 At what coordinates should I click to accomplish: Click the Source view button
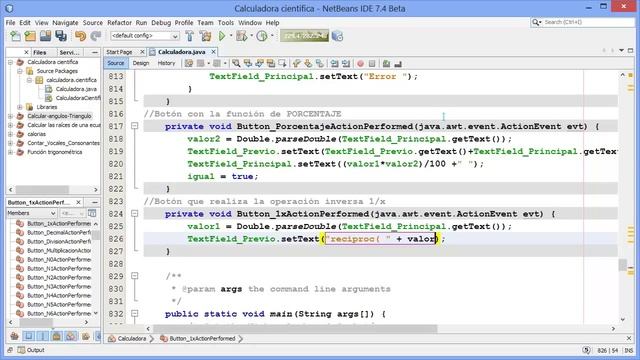[x=116, y=63]
